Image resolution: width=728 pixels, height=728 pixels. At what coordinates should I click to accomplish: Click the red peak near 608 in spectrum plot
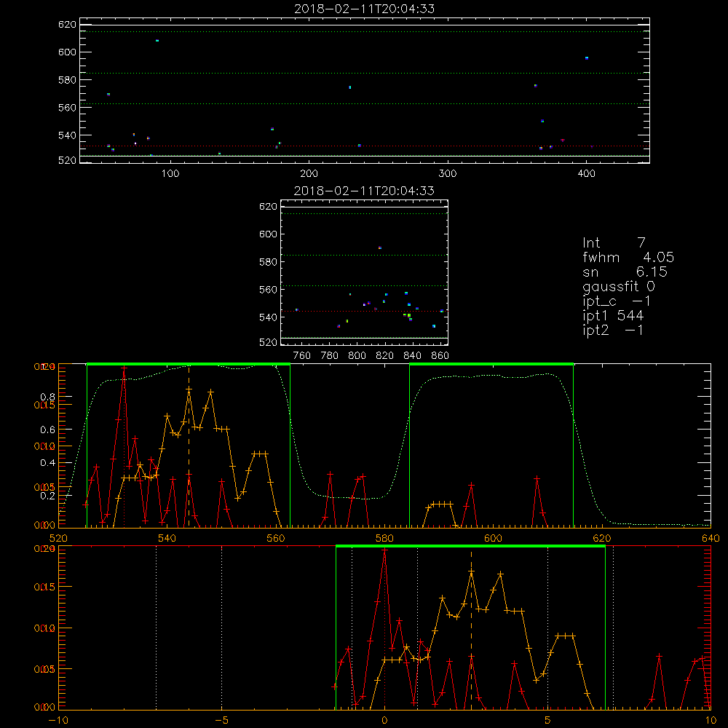pos(537,478)
